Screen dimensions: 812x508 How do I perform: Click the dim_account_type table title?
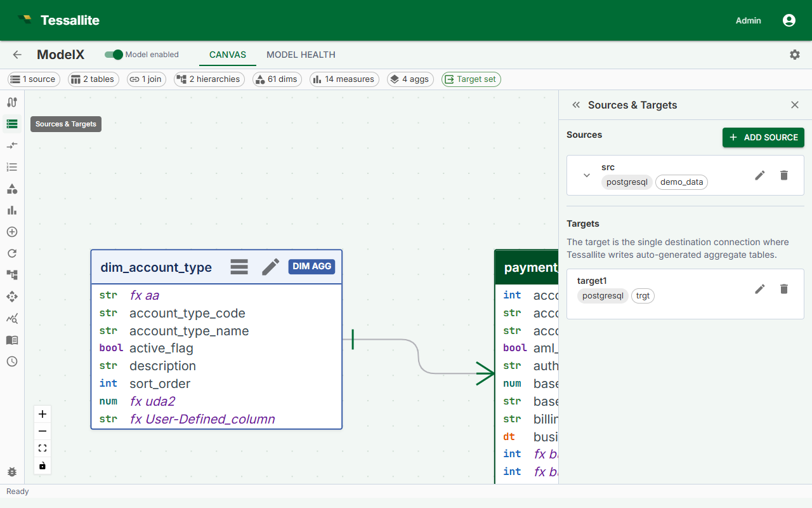click(156, 267)
